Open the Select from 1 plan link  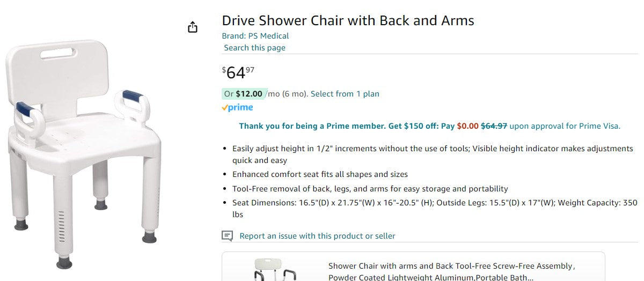(x=345, y=94)
